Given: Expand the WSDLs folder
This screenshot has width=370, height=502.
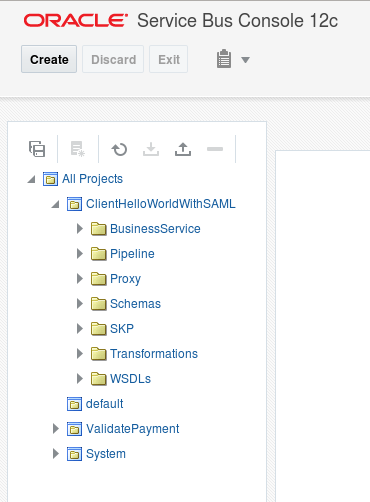Looking at the screenshot, I should coord(80,379).
